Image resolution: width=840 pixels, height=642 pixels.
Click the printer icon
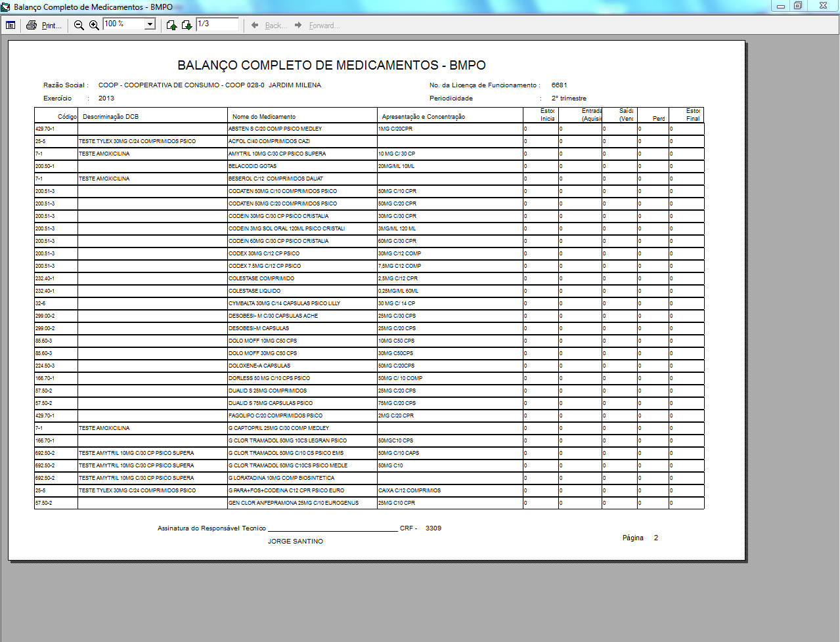click(32, 25)
